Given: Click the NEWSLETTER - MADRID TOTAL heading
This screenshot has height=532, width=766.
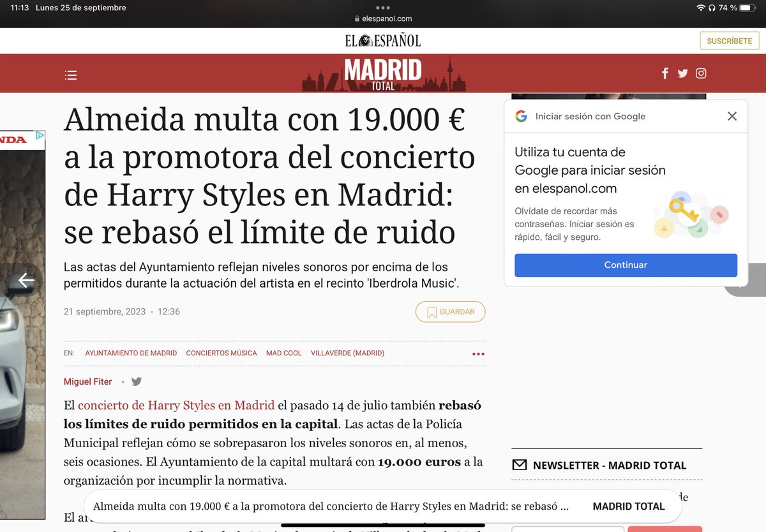Looking at the screenshot, I should tap(610, 465).
